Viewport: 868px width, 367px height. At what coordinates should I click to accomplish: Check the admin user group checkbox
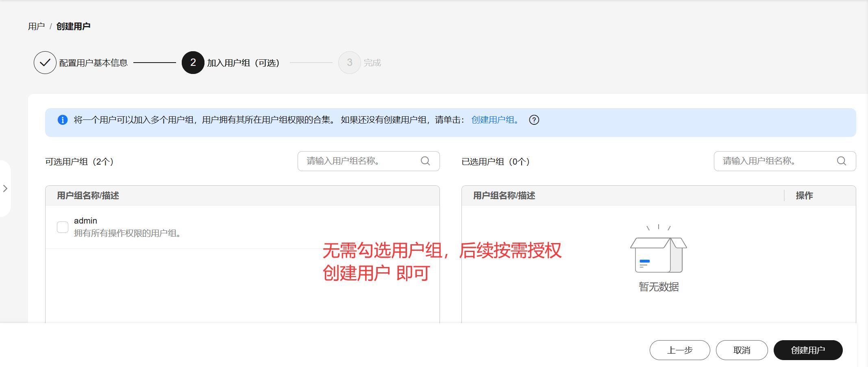pos(63,227)
